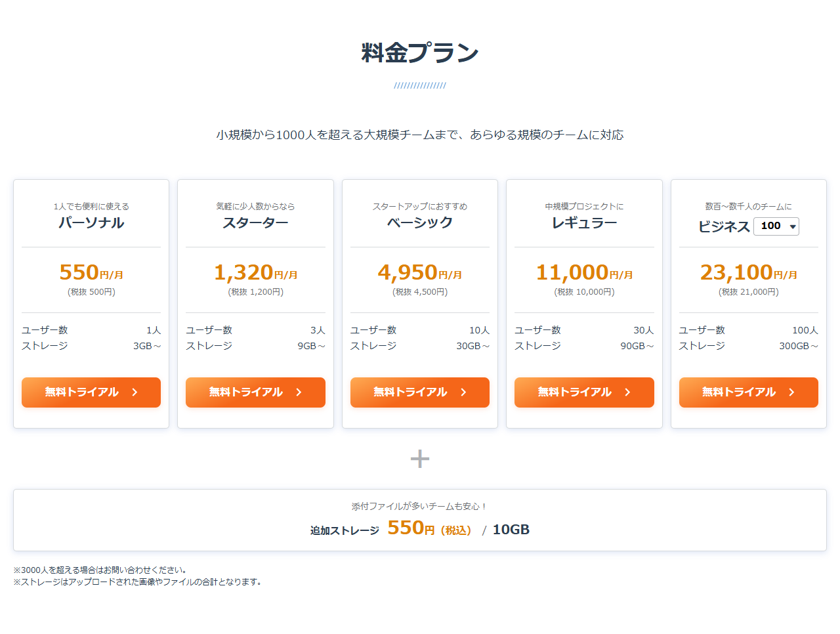This screenshot has width=840, height=634.
Task: Click the レギュラー plan title
Action: pyautogui.click(x=584, y=222)
